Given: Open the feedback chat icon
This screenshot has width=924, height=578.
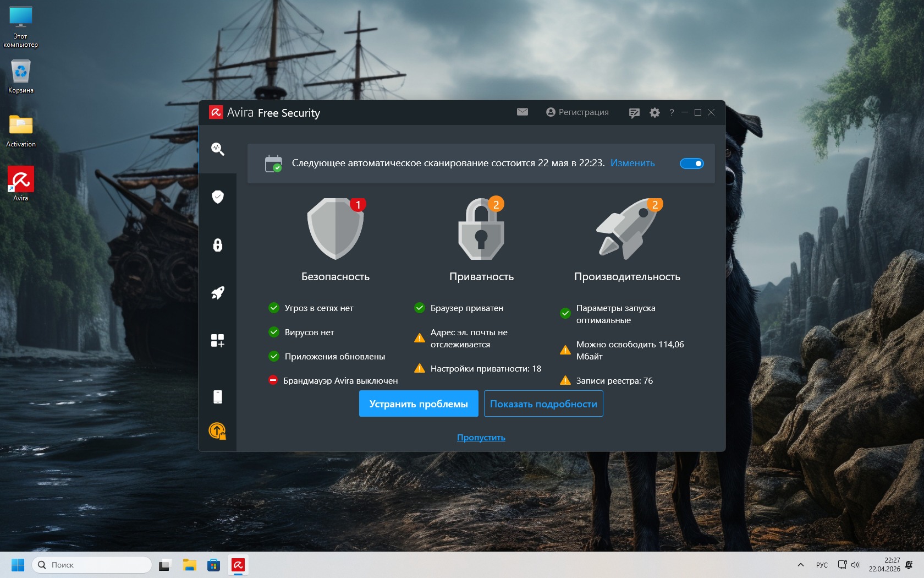Looking at the screenshot, I should coord(634,113).
